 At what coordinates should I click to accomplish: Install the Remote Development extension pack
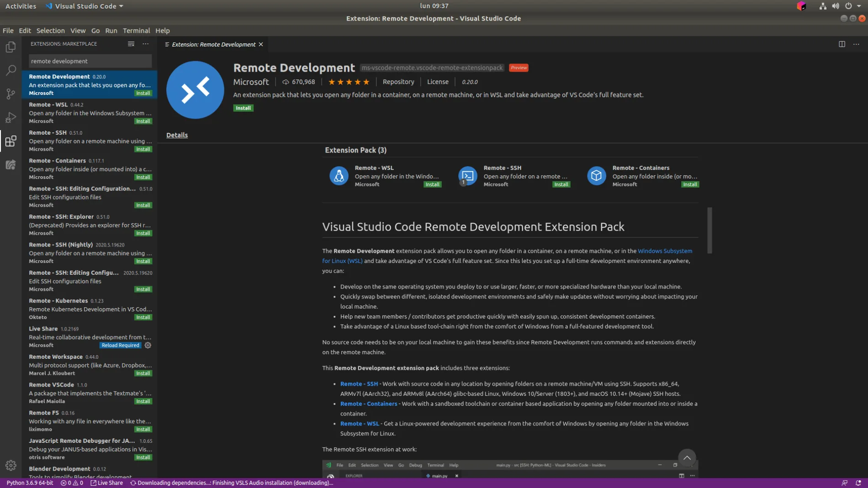tap(243, 108)
